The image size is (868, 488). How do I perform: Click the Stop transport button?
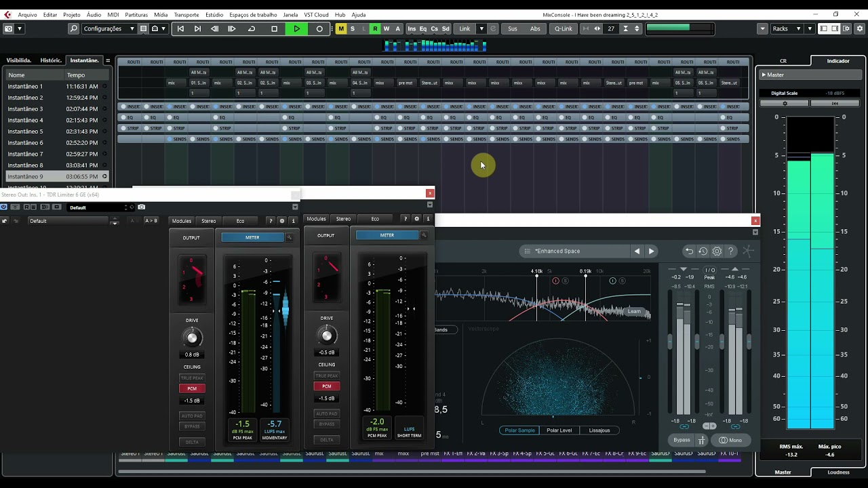click(x=274, y=28)
